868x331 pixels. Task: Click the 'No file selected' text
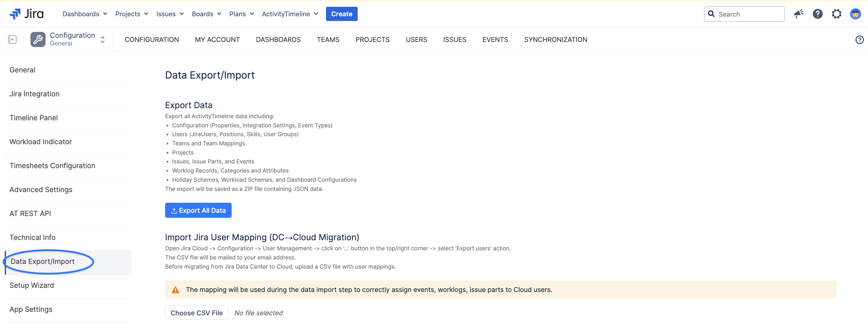[259, 313]
